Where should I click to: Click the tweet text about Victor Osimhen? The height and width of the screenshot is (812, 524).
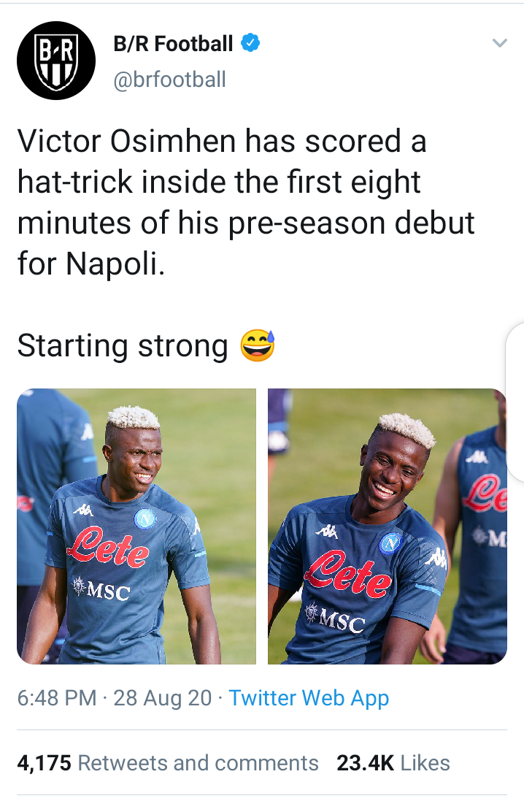(246, 202)
